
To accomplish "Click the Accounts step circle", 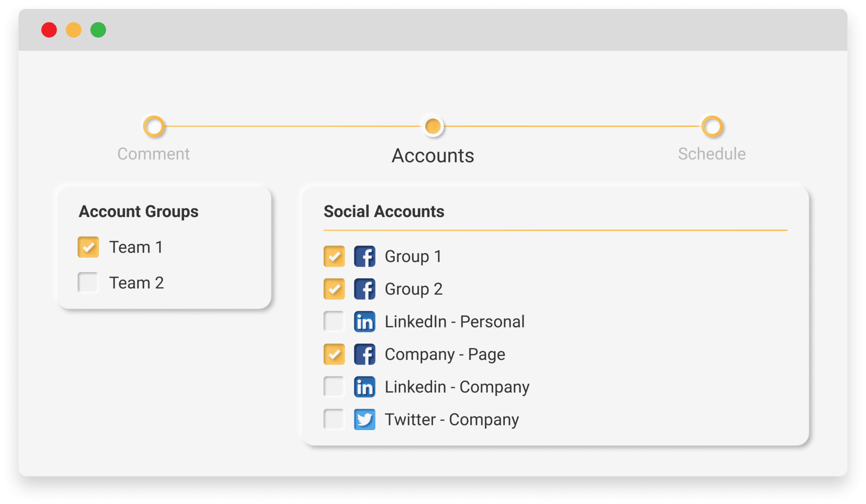I will pos(432,126).
